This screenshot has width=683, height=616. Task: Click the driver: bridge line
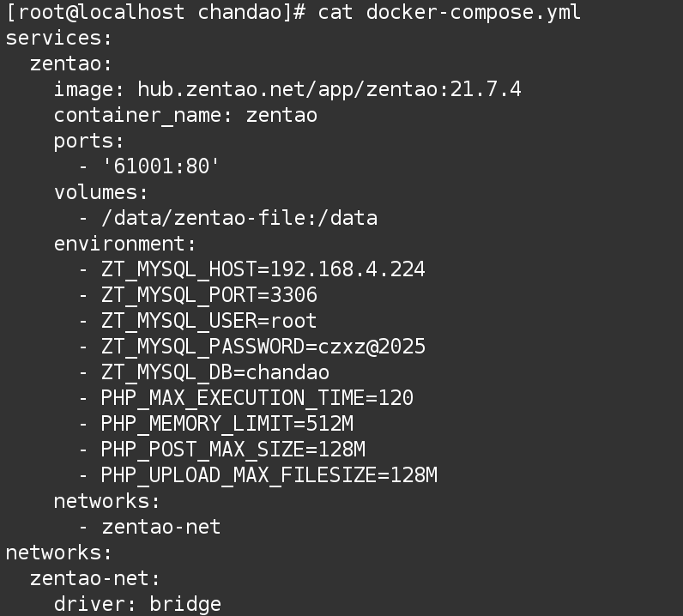pyautogui.click(x=137, y=604)
